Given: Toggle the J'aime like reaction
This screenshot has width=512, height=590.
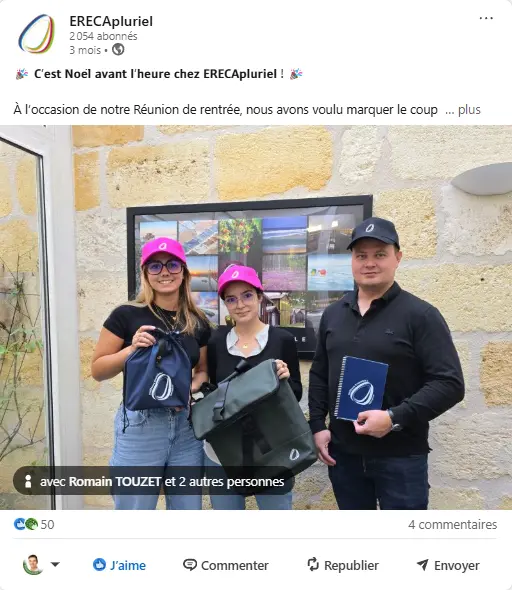Looking at the screenshot, I should [x=119, y=565].
